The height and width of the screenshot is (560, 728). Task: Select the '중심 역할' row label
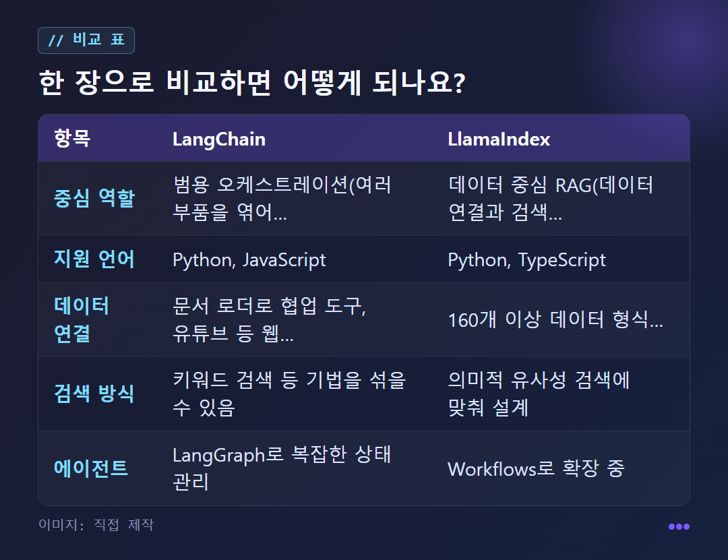click(x=94, y=198)
